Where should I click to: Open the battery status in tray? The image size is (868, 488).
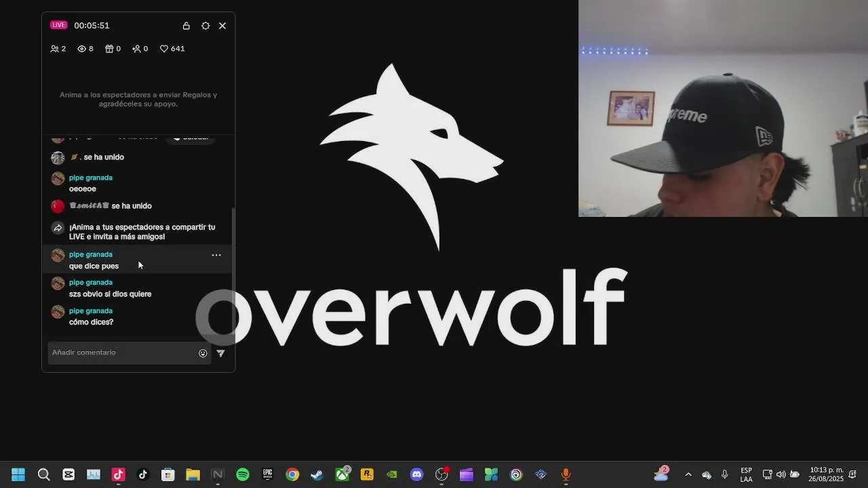795,474
